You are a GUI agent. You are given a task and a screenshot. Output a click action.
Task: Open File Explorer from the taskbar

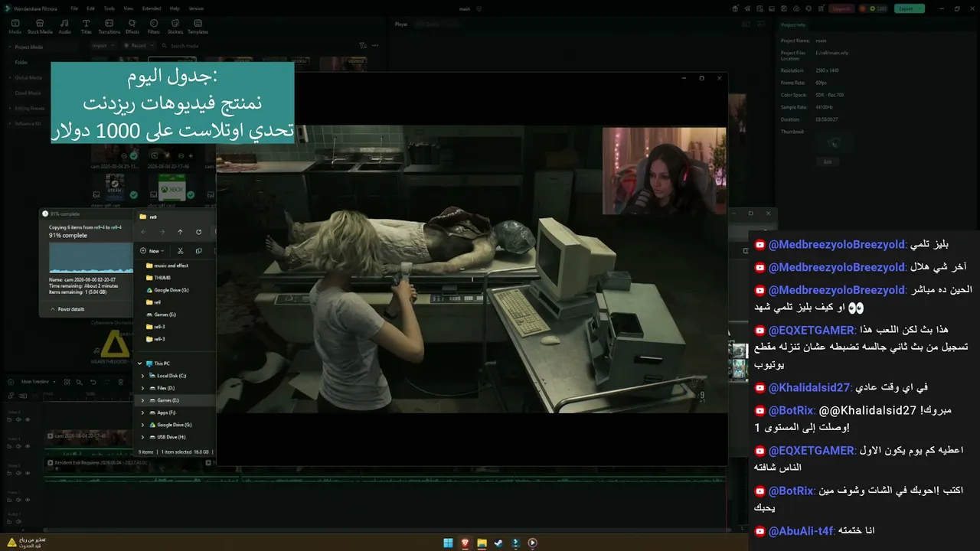click(482, 543)
